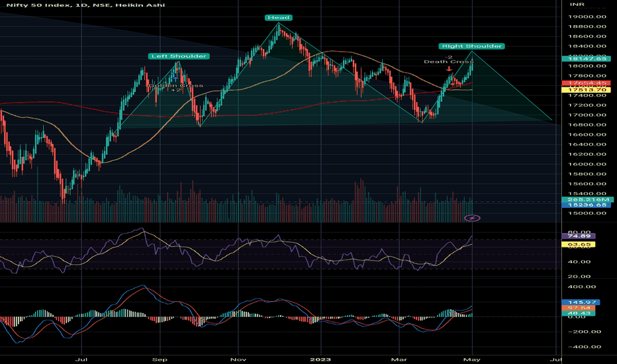Click the red Death Cross arrow marker

[449, 69]
